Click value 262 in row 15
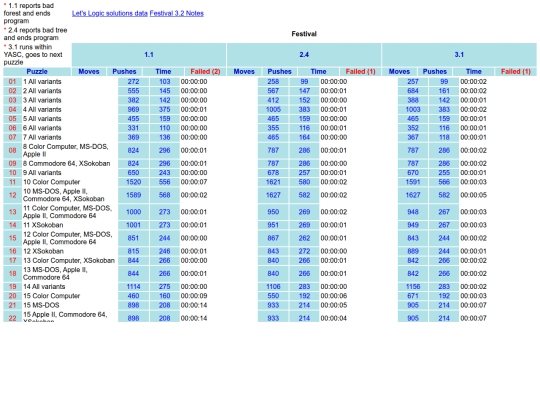 click(304, 238)
